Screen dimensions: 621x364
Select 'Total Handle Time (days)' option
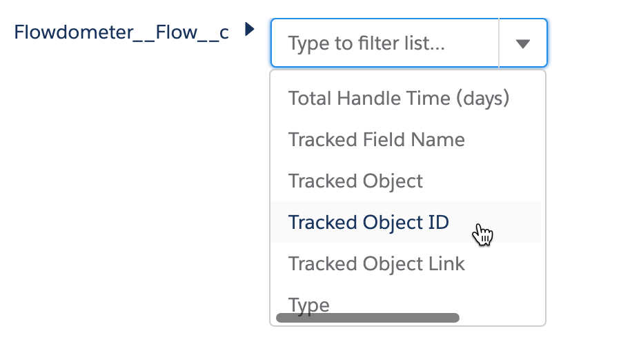pos(399,99)
